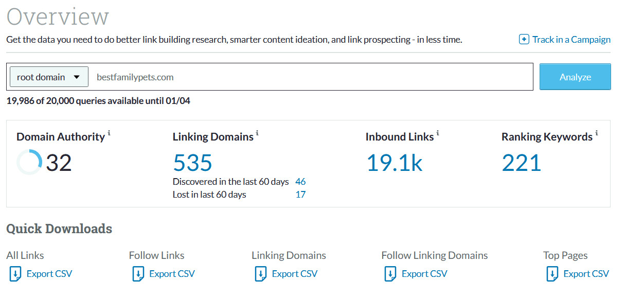This screenshot has height=297, width=644.
Task: Click the plus icon beside Track in a Campaign
Action: point(524,40)
